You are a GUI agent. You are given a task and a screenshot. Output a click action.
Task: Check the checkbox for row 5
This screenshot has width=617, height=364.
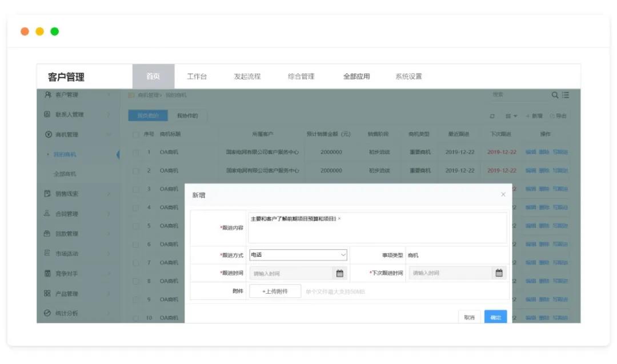(x=136, y=226)
